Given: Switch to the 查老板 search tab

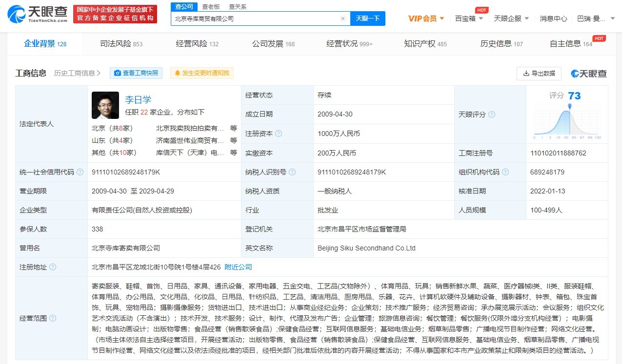Looking at the screenshot, I should click(x=211, y=6).
